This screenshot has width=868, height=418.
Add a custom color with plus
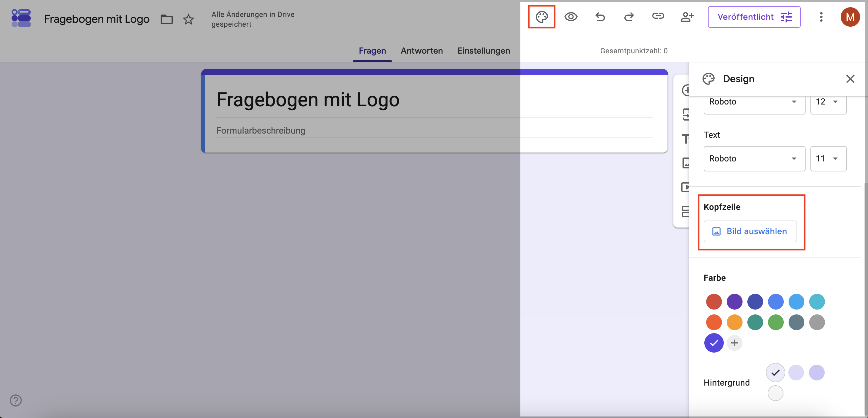[x=734, y=343]
